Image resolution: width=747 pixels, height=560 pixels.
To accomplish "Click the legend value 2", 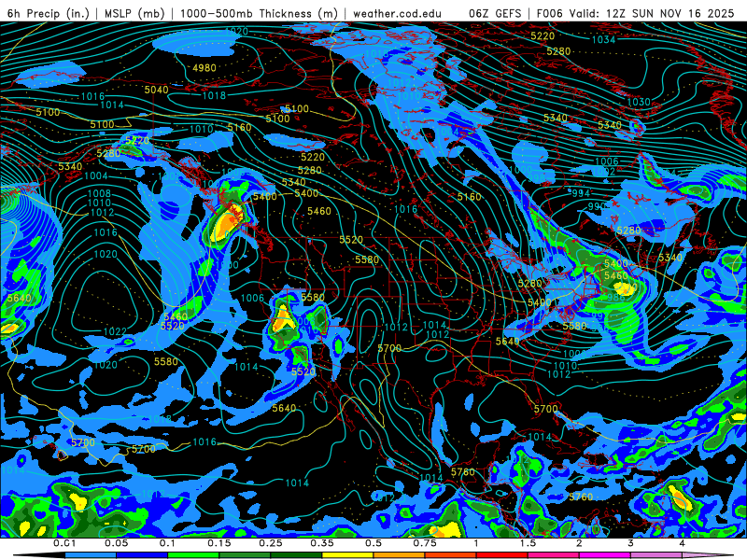I will click(x=579, y=543).
